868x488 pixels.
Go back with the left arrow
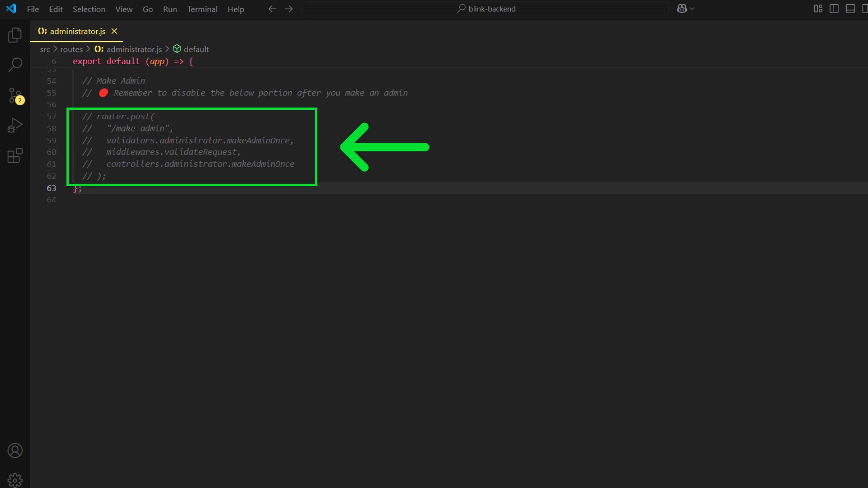tap(272, 9)
